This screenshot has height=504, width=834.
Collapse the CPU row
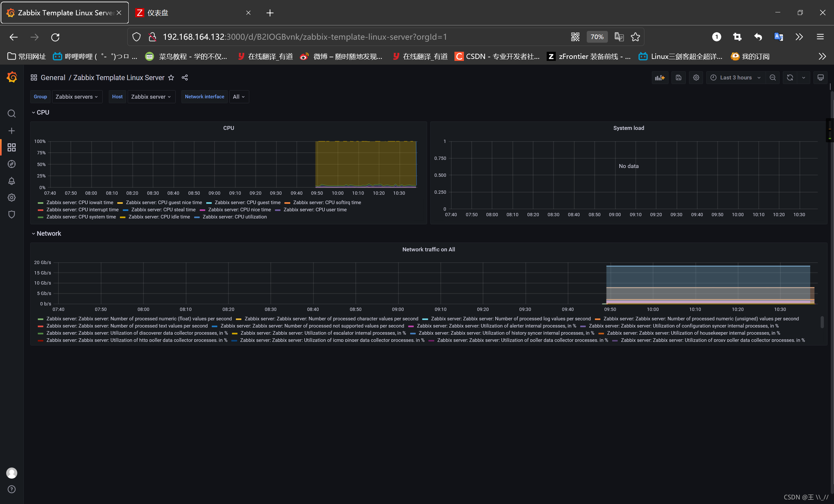[40, 112]
